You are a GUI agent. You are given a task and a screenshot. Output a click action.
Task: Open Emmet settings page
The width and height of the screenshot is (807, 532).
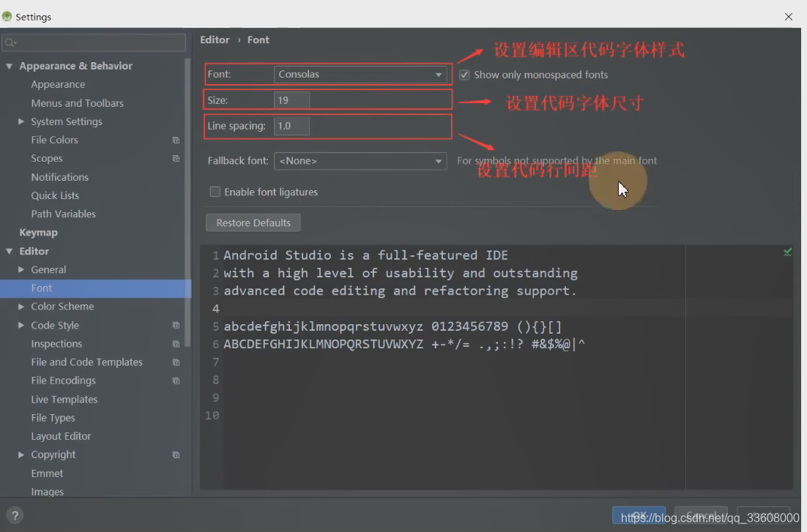tap(47, 473)
